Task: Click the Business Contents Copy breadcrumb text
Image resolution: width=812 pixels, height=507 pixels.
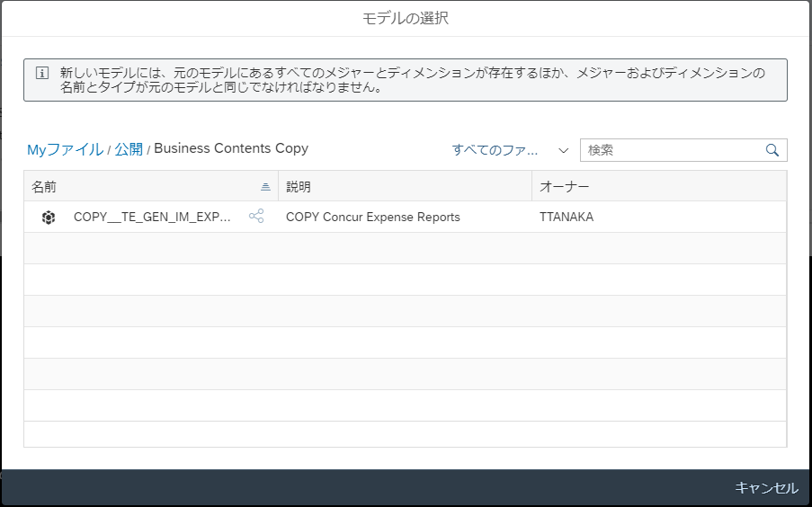Action: [231, 149]
